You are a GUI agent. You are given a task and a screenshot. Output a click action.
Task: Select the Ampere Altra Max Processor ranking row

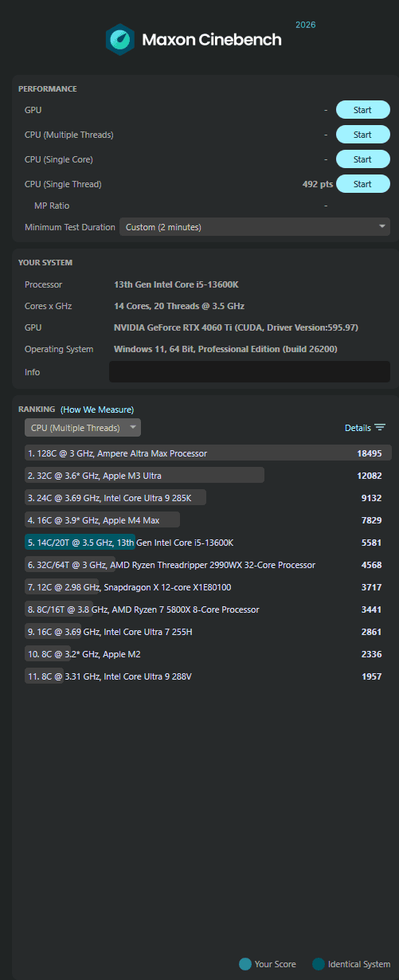[207, 453]
